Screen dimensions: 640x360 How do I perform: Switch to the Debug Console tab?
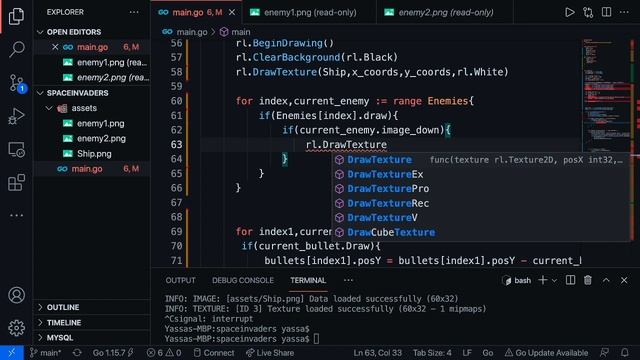pyautogui.click(x=243, y=280)
